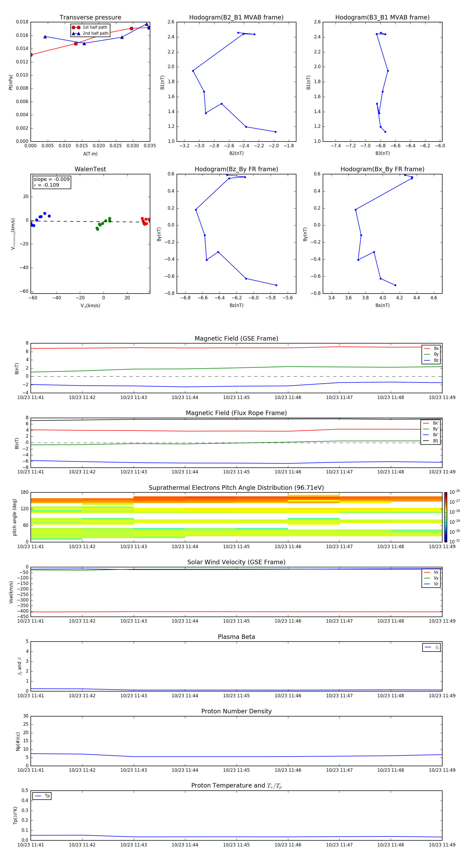Viewport: 473px width, 868px height.
Task: Click the Bz legend entry in GSE Frame panel
Action: 431,360
